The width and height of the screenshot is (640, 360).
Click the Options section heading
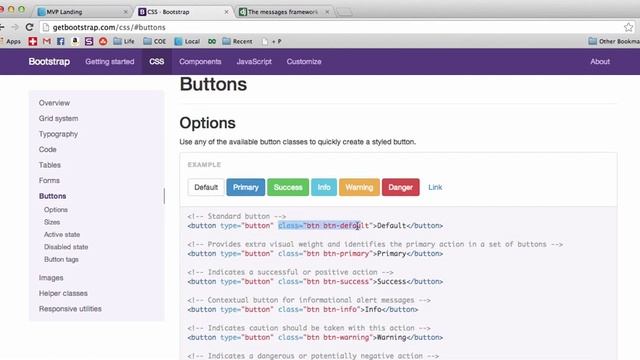pos(207,123)
